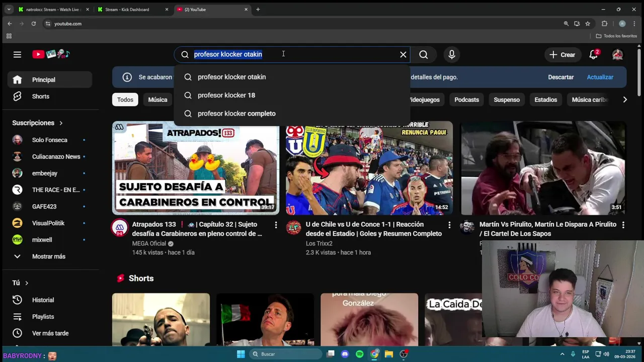Show hidden system tray icons

(x=562, y=354)
